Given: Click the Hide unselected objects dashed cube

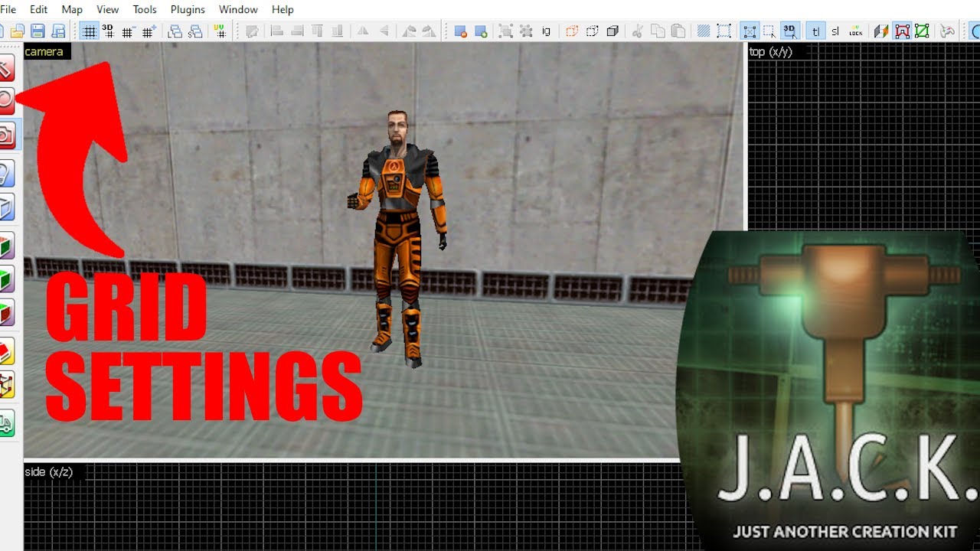Looking at the screenshot, I should pos(592,31).
